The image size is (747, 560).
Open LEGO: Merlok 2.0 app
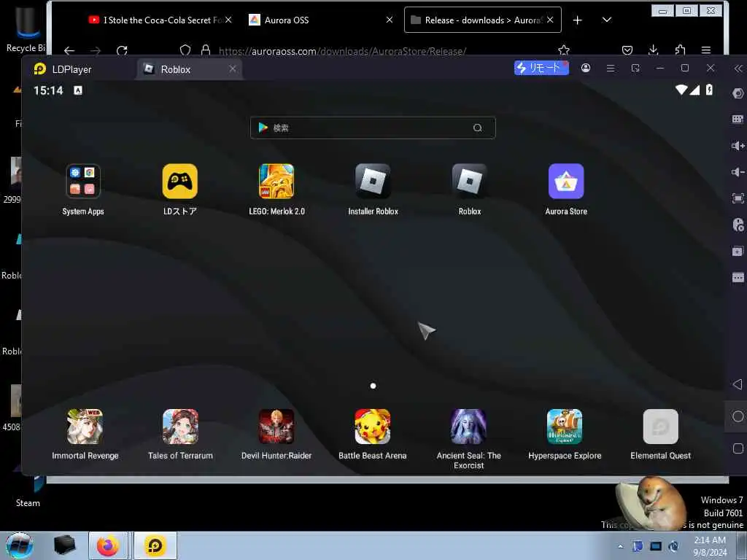pos(276,182)
